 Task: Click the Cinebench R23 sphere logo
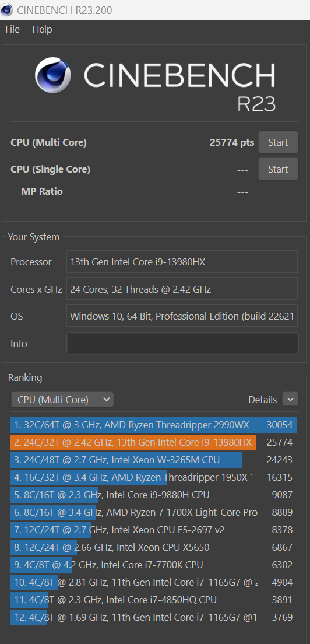[53, 75]
